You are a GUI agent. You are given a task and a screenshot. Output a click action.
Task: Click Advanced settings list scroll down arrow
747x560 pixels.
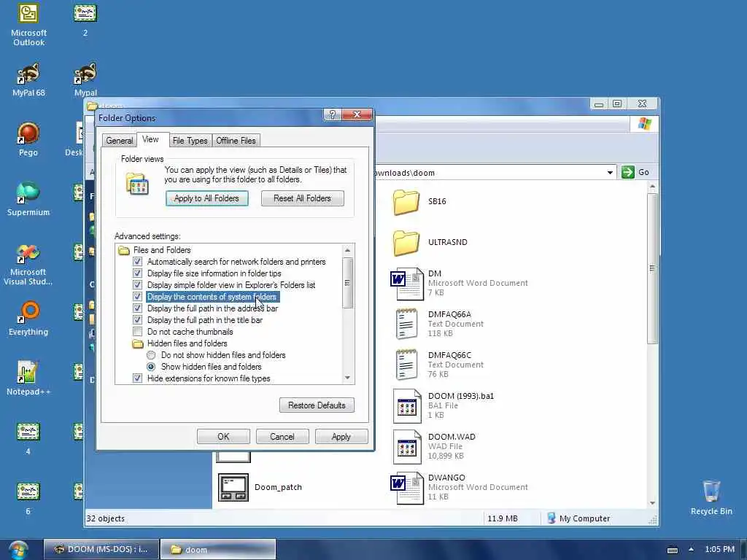click(x=347, y=378)
